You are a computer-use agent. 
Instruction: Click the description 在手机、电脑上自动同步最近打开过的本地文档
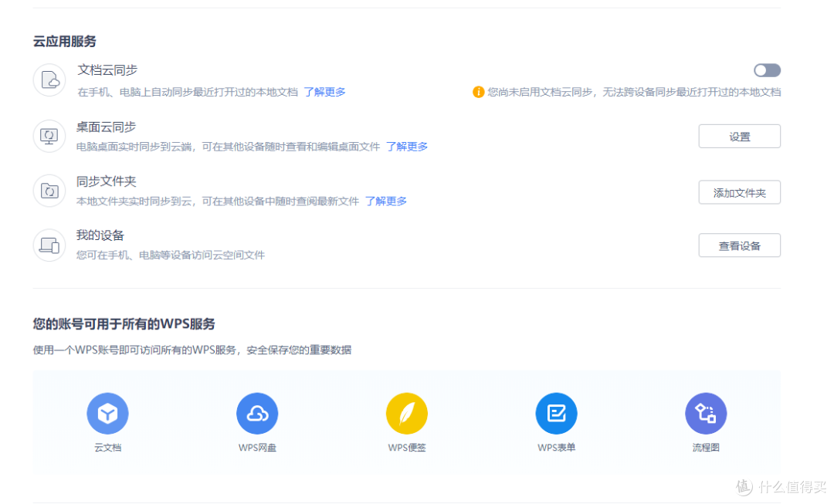pos(188,92)
